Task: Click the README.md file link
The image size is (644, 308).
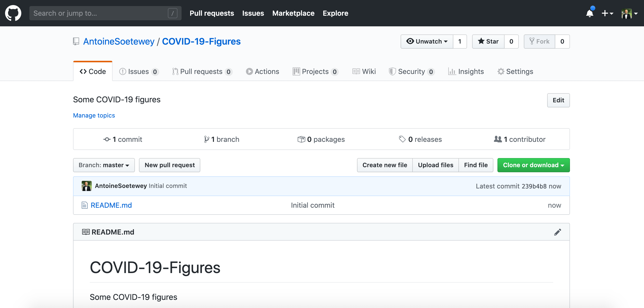Action: 111,205
